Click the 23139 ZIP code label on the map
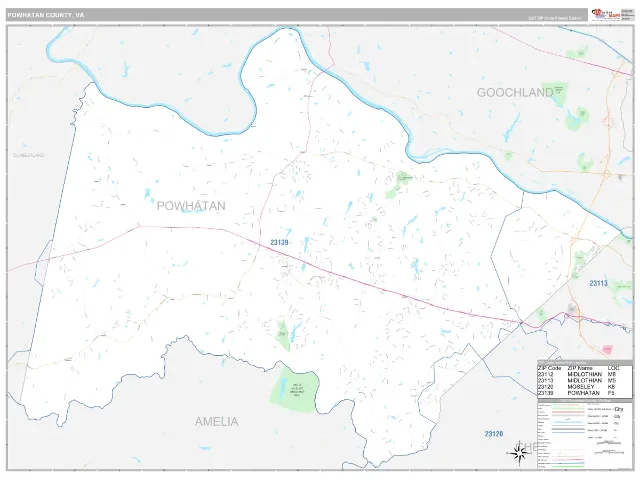The height and width of the screenshot is (480, 640). tap(279, 242)
